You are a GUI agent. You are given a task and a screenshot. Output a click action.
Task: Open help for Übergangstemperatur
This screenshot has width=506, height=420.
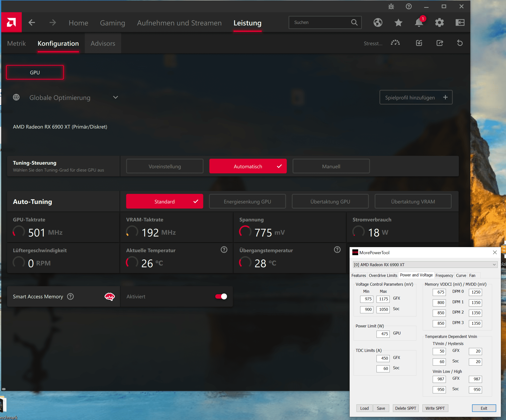(x=337, y=250)
